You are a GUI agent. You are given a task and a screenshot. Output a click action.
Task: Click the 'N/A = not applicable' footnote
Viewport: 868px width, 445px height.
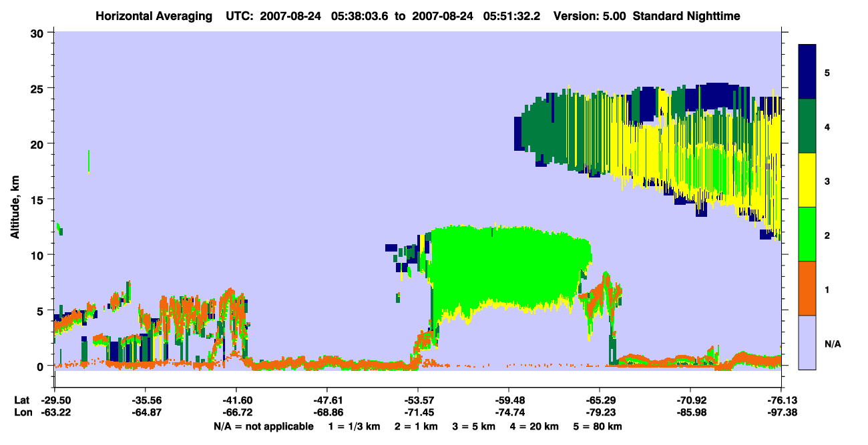(263, 426)
